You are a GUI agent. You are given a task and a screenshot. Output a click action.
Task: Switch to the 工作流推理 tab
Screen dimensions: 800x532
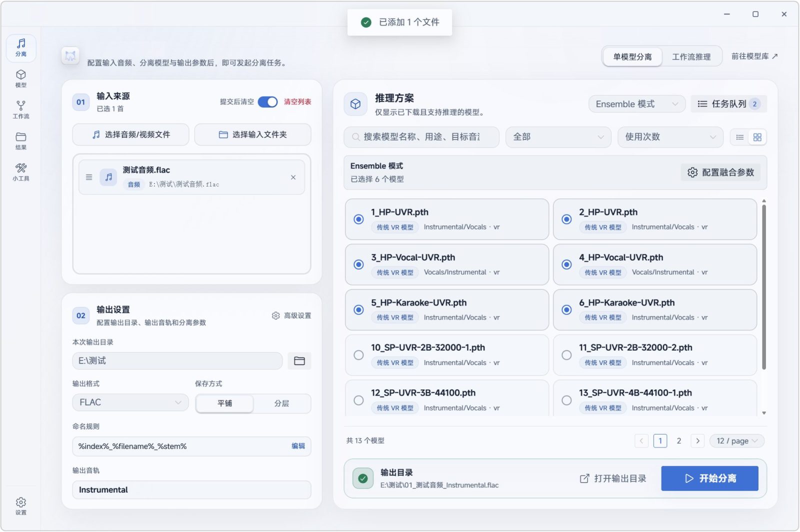(x=691, y=56)
